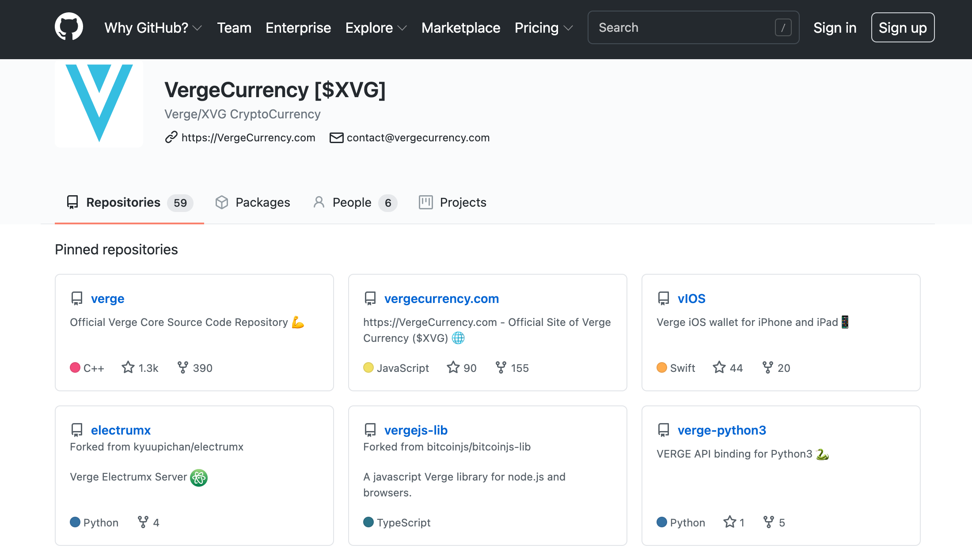Screen dimensions: 972x560
Task: Switch to the Packages tab
Action: (253, 202)
